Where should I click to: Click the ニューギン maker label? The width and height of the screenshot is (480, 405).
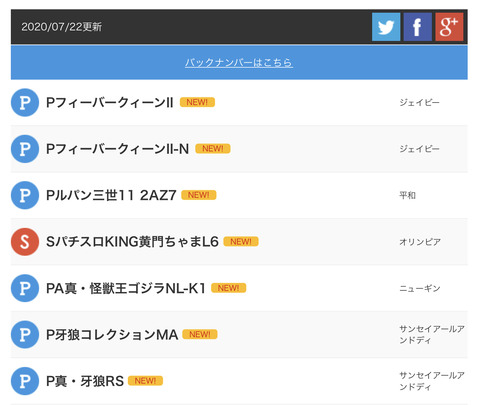click(x=420, y=288)
